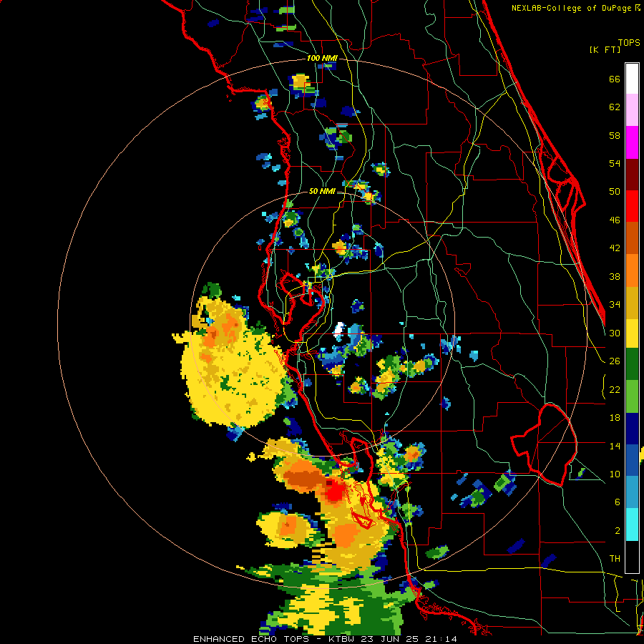Click the 6 value on the scale
Image resolution: width=644 pixels, height=644 pixels.
618,502
